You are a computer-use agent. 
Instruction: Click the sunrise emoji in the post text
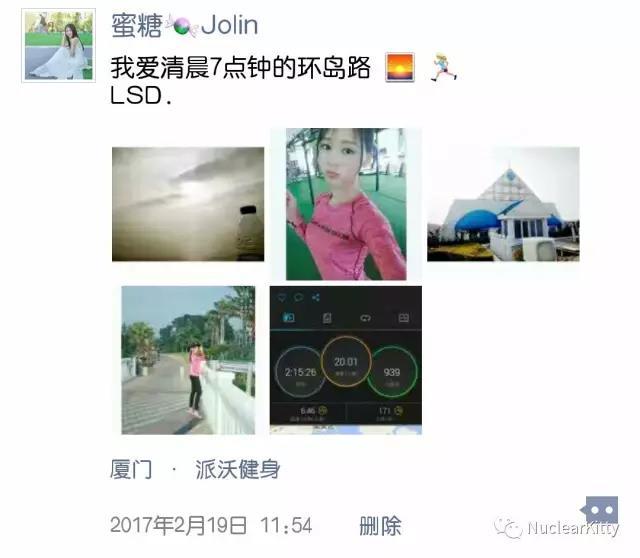click(400, 67)
